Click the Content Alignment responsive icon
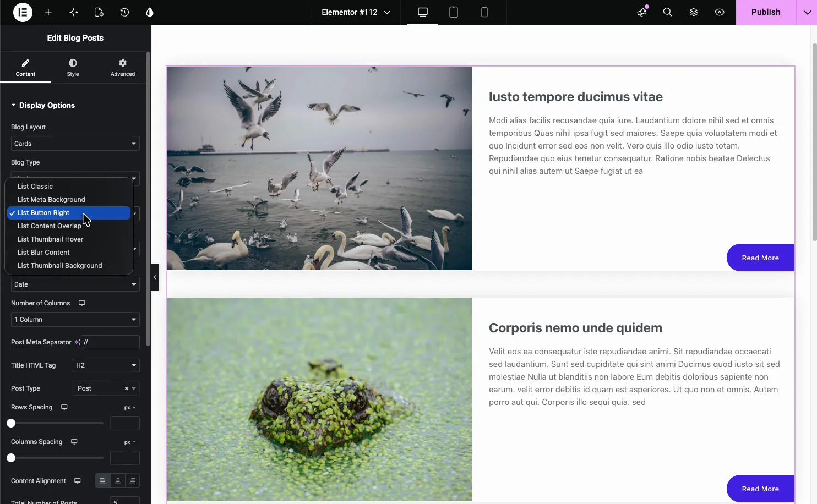The image size is (817, 504). pos(78,481)
